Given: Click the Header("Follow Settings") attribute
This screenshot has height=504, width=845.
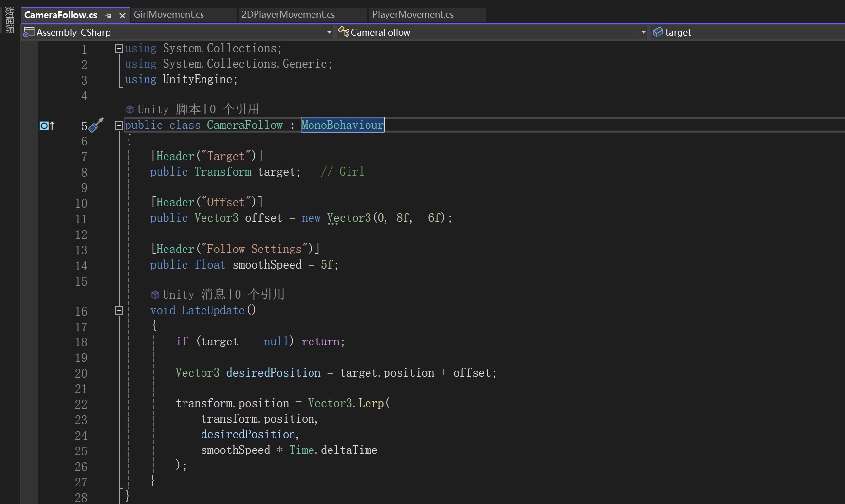Looking at the screenshot, I should pos(235,249).
